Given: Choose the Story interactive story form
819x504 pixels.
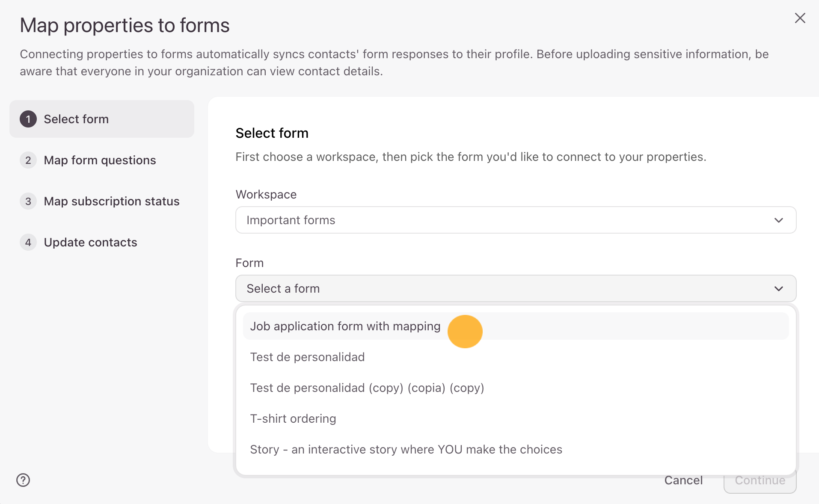Looking at the screenshot, I should pyautogui.click(x=406, y=450).
